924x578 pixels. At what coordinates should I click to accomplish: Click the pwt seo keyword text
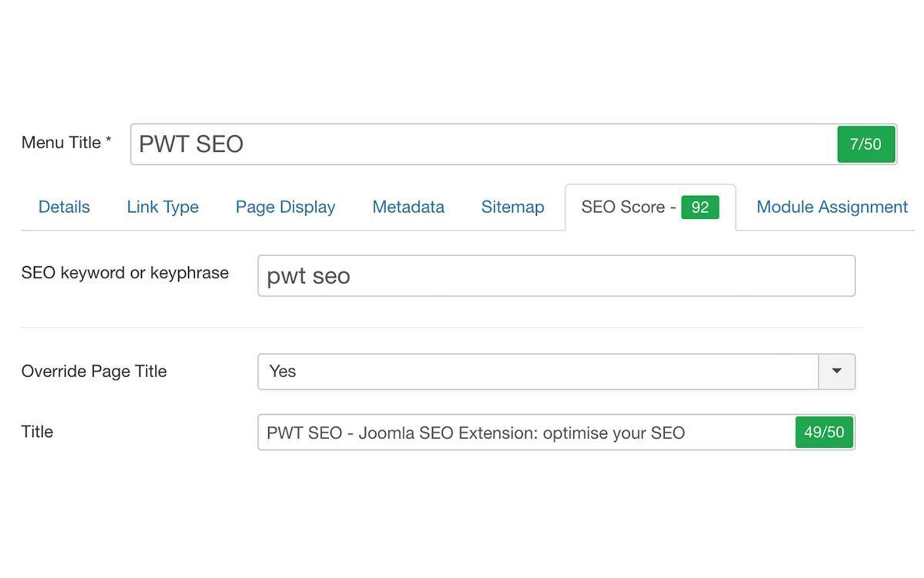tap(308, 275)
